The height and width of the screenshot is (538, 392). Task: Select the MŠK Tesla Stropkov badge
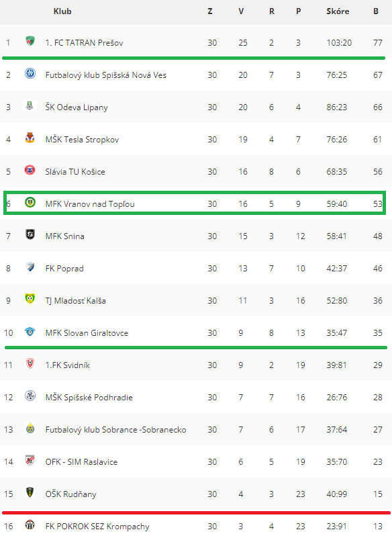(x=30, y=138)
